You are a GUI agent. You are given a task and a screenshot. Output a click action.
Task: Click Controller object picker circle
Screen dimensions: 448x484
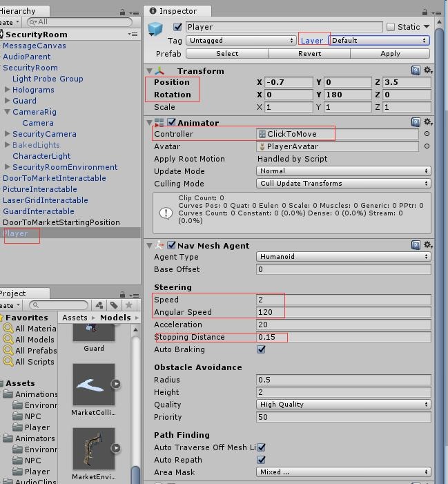coord(427,134)
